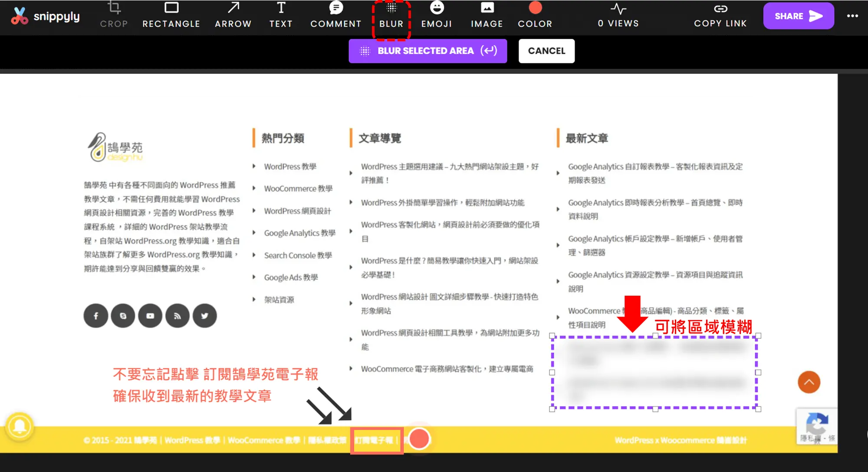Open the WordPress 教學 category link
Screen dimensions: 868x472
(290, 167)
